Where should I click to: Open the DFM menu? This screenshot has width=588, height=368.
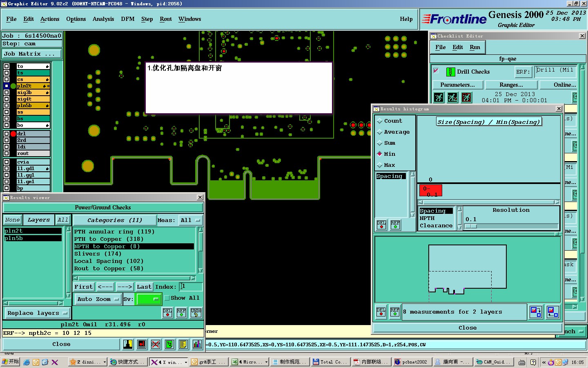pyautogui.click(x=128, y=19)
